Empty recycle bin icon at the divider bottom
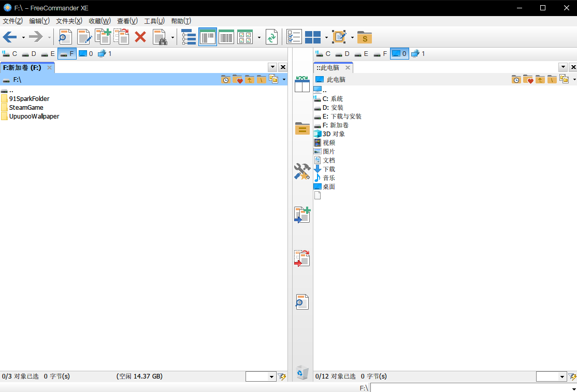The width and height of the screenshot is (577, 392). click(302, 372)
